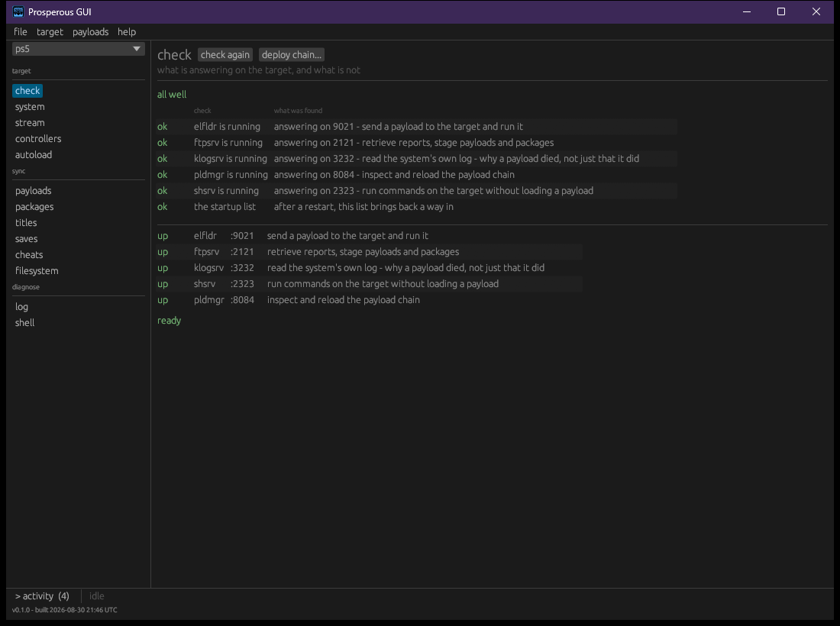Click the answering on 3232 description

click(x=457, y=159)
